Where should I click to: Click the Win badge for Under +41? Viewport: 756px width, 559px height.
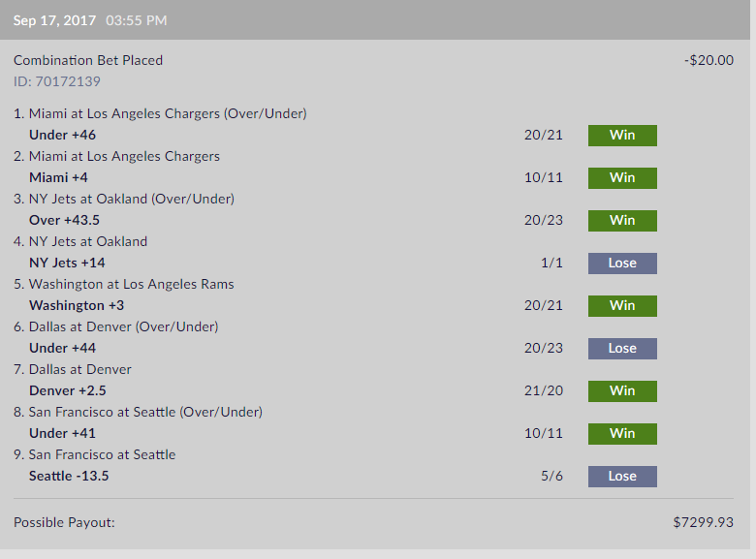pyautogui.click(x=622, y=434)
